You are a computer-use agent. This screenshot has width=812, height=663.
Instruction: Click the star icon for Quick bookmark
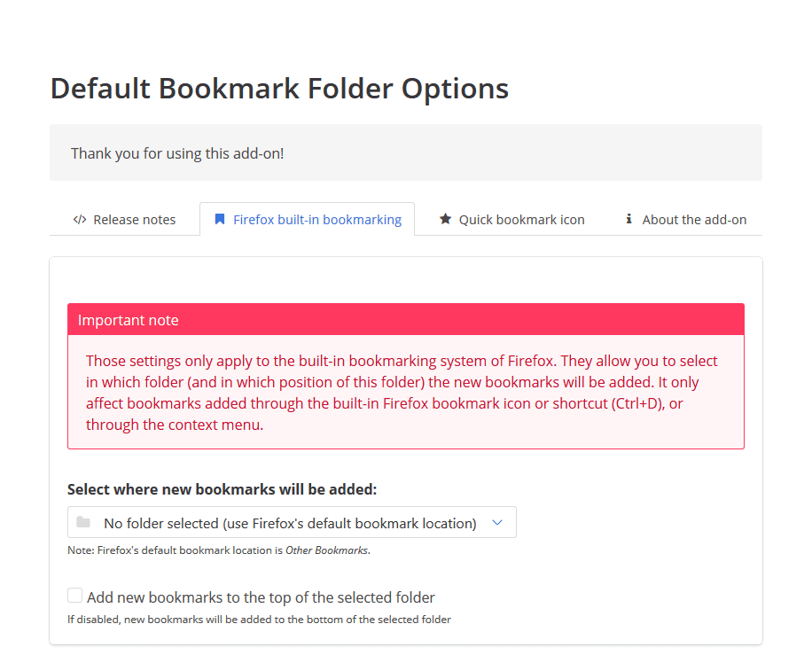445,219
